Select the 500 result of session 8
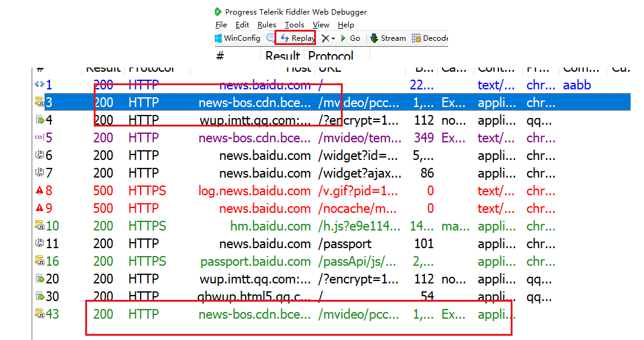The image size is (644, 340). tap(103, 191)
